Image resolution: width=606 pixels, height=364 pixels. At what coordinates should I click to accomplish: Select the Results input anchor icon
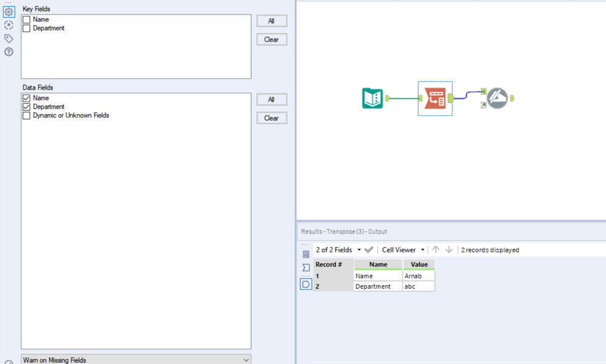[x=306, y=268]
